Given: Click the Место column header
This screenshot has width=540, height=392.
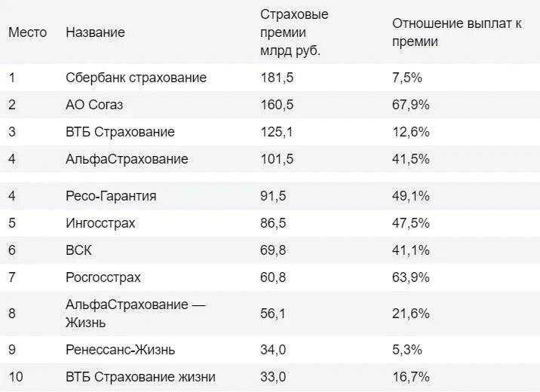Looking at the screenshot, I should pyautogui.click(x=28, y=32).
